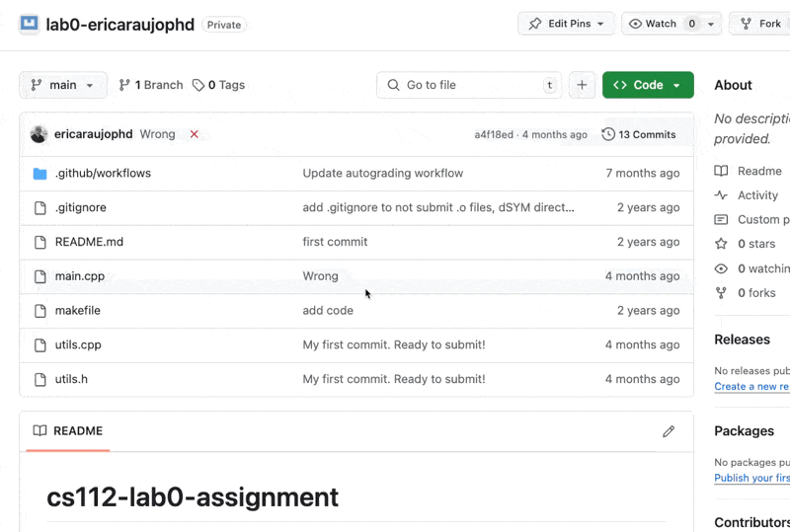Open the .github/workflows folder icon

[39, 174]
